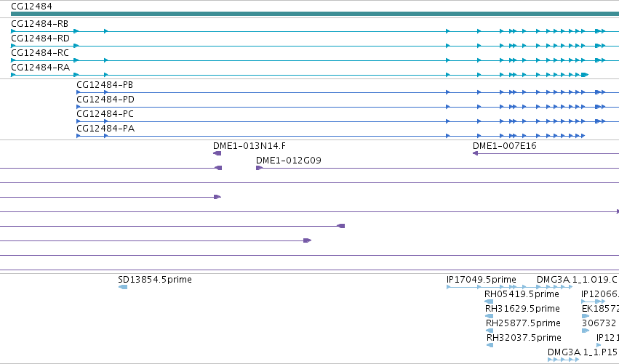
Task: Click the DME1-012G09 clone label
Action: coord(289,161)
